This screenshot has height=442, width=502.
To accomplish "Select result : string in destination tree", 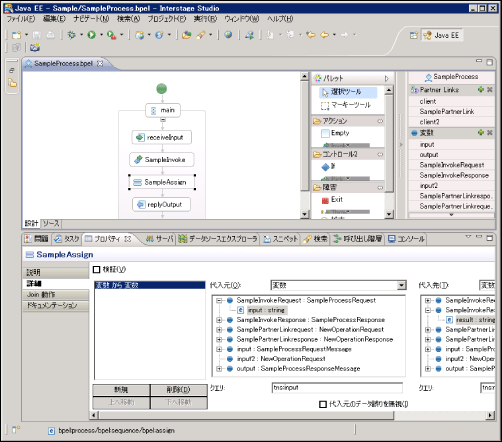I will coord(475,320).
